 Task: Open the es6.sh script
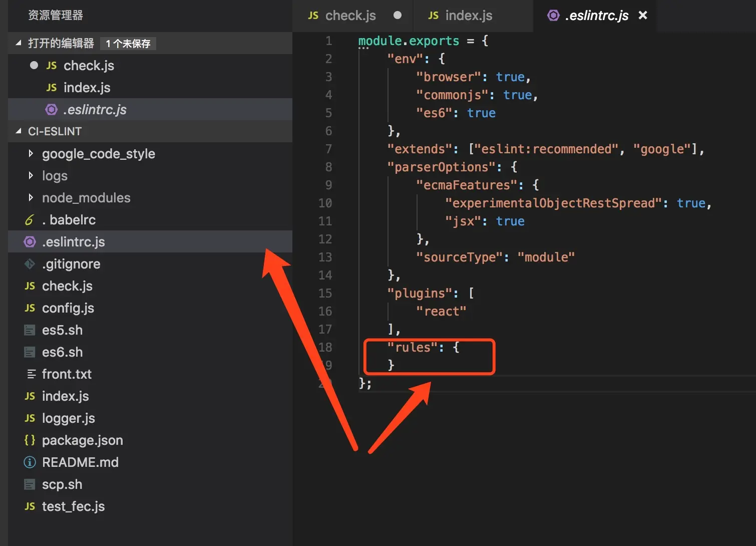pyautogui.click(x=150, y=352)
